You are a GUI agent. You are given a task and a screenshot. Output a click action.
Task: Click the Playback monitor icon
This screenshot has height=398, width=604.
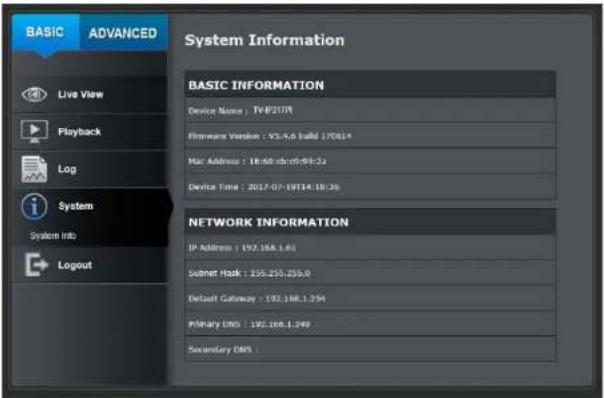pyautogui.click(x=34, y=131)
